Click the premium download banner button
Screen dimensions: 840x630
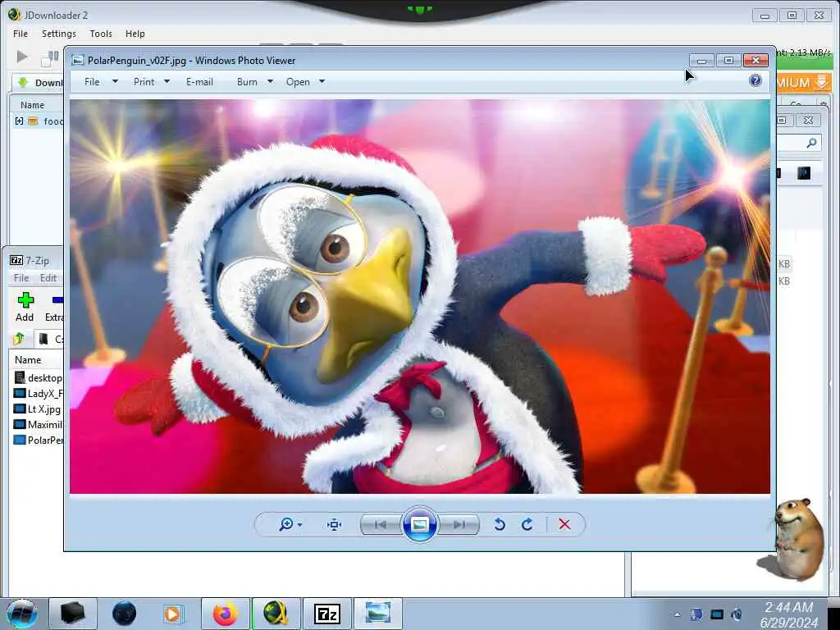click(803, 83)
